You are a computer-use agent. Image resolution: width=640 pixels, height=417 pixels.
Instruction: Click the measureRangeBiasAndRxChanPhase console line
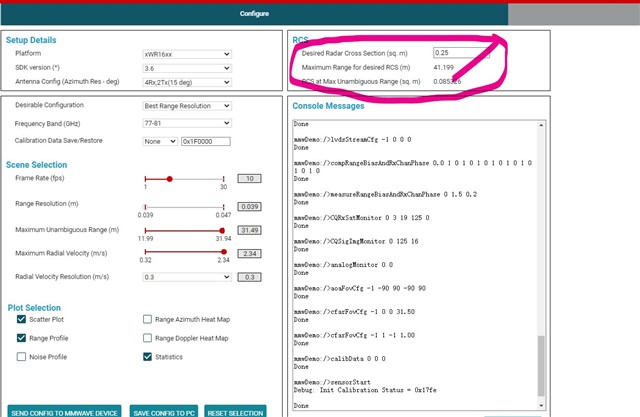point(385,194)
